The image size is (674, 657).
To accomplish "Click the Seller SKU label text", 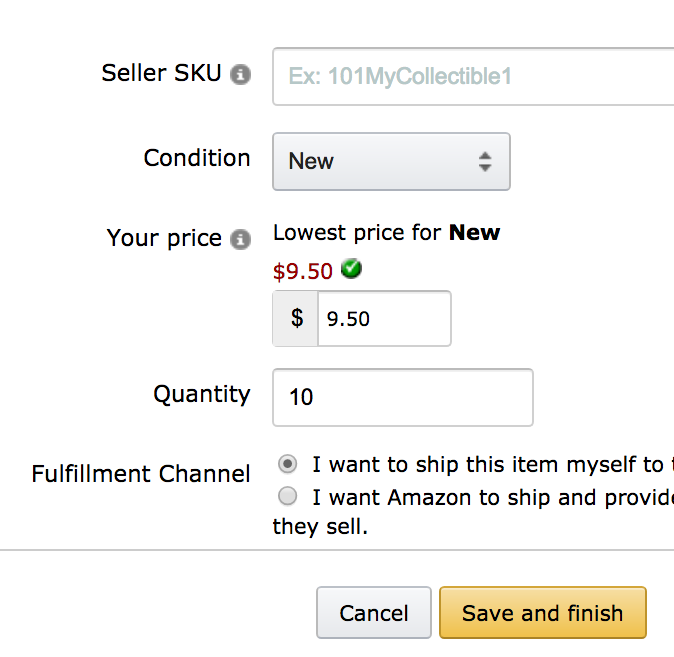I will point(161,73).
